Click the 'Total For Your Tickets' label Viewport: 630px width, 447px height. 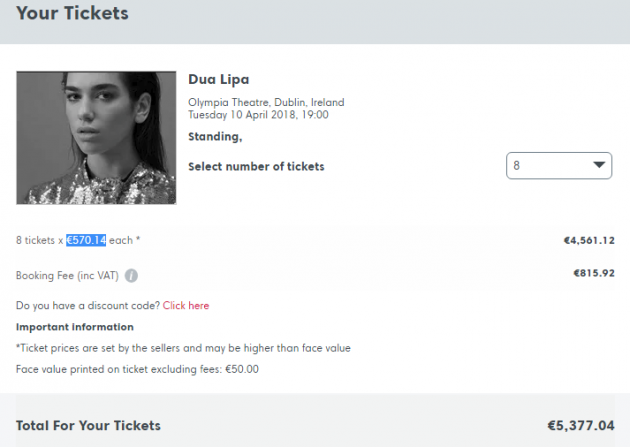pos(89,426)
